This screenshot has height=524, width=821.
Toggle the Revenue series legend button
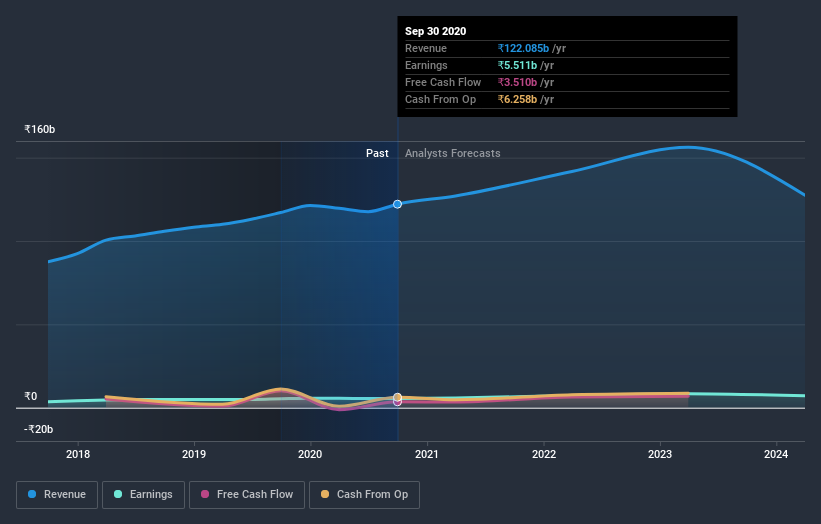(57, 495)
